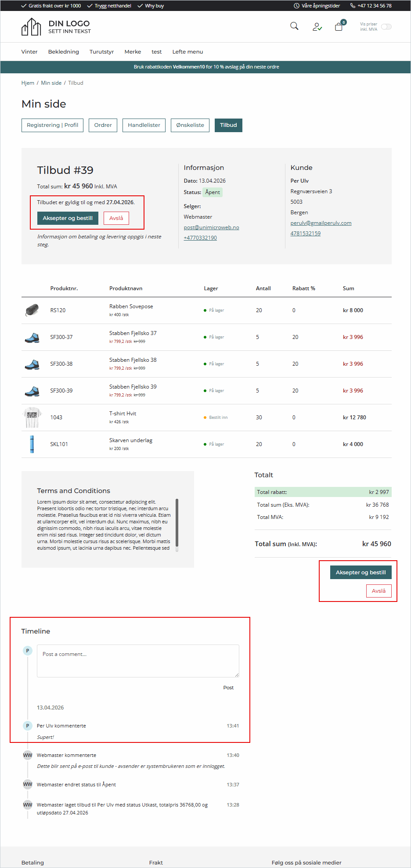Open the shopping cart icon

click(339, 27)
